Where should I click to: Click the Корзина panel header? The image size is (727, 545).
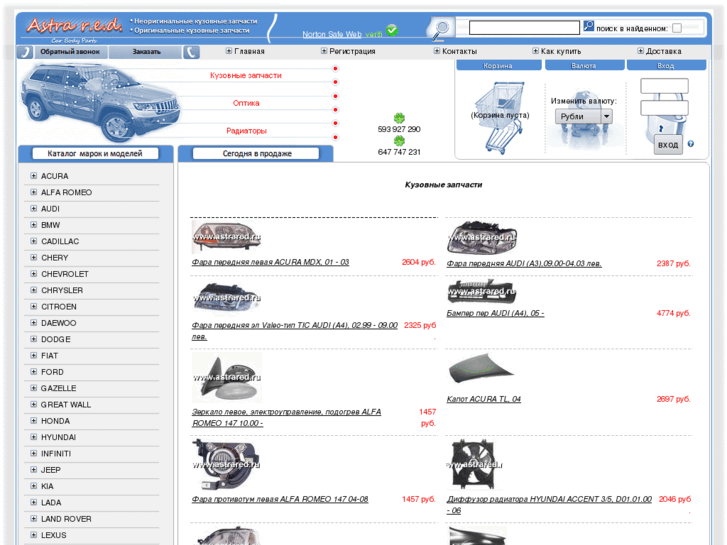click(x=499, y=65)
